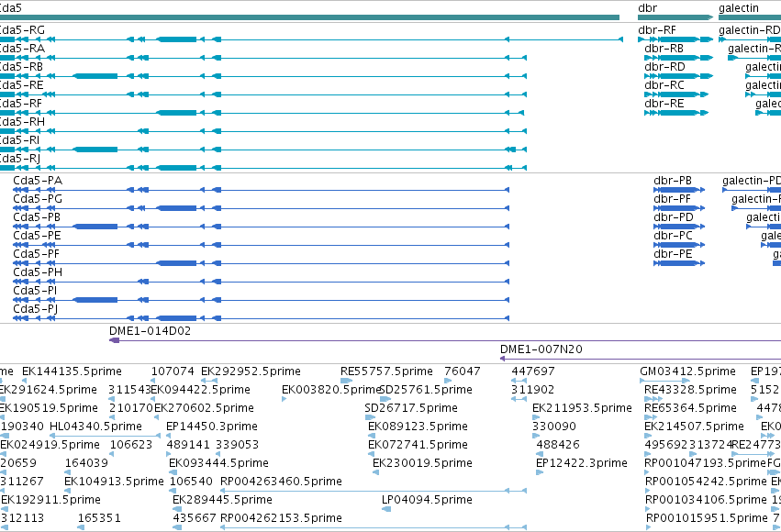Click the Cda5 gene label
This screenshot has width=781, height=532.
(x=10, y=8)
